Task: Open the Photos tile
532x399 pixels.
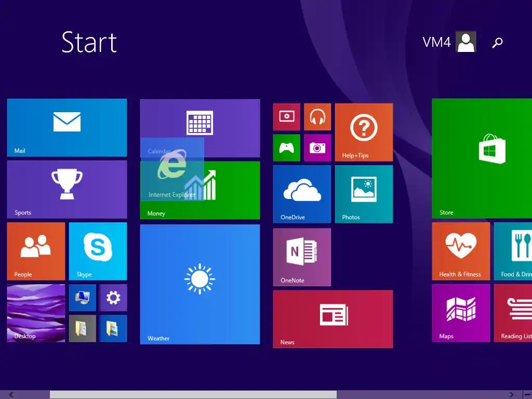Action: coord(364,194)
